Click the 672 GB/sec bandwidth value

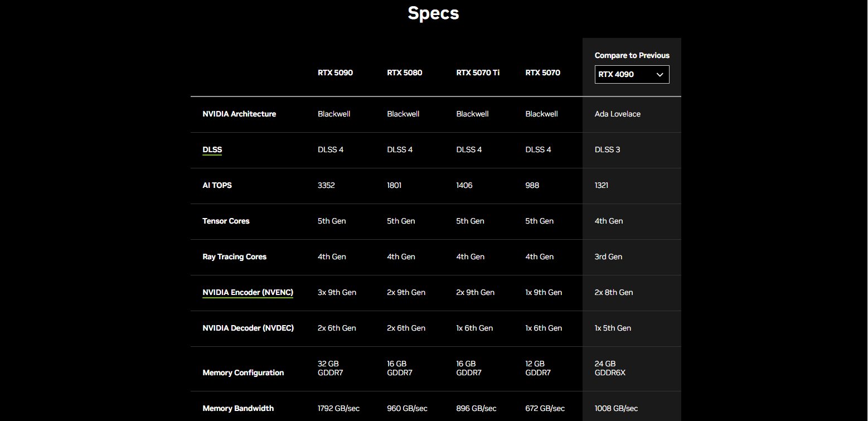545,408
